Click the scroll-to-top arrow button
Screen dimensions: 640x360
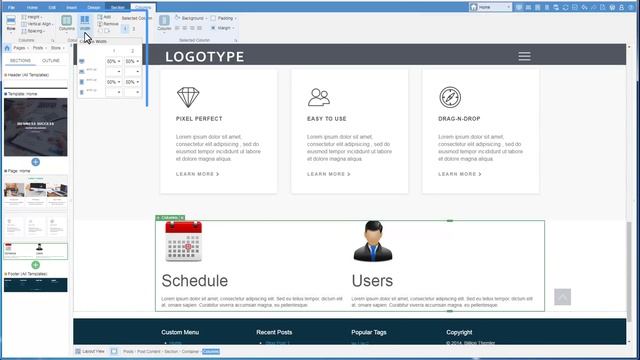click(x=562, y=297)
